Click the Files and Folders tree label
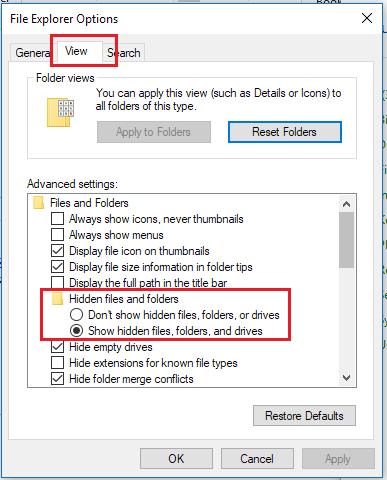 (x=89, y=203)
